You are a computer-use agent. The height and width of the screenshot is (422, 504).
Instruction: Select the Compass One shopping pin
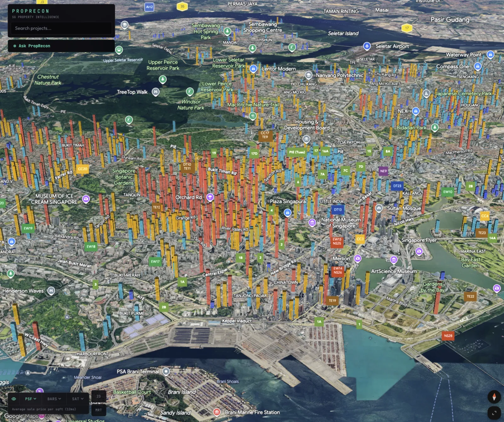(478, 66)
